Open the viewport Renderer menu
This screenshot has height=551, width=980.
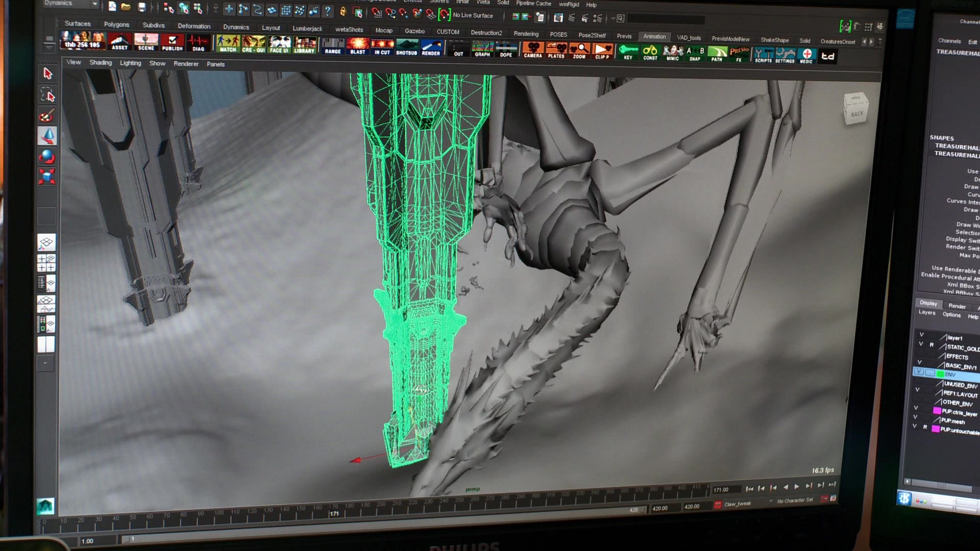pos(186,64)
